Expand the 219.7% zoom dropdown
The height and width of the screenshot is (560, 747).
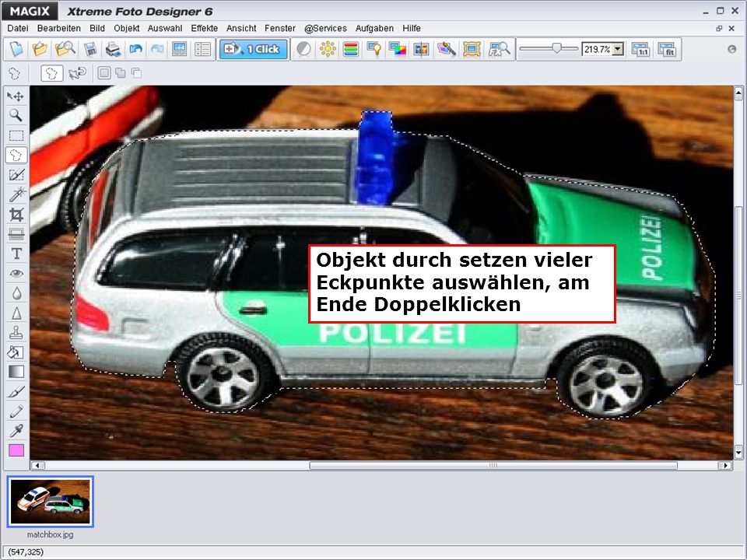point(618,49)
